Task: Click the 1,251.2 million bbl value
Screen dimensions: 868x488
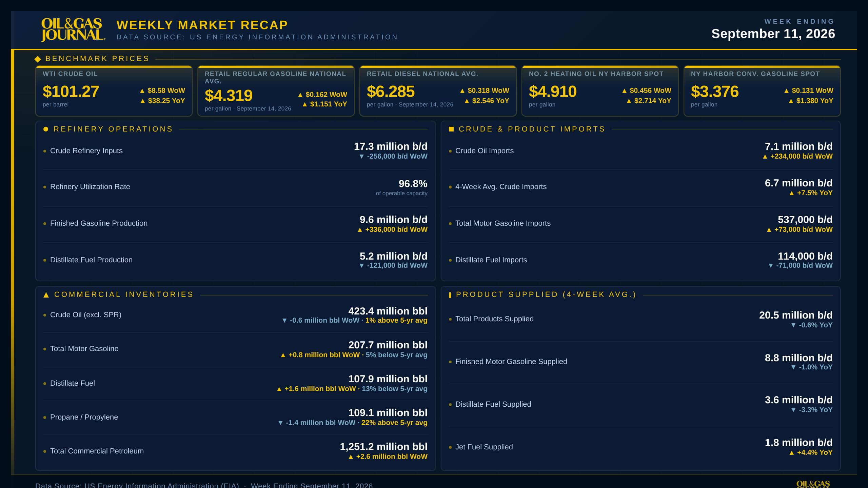Action: click(x=384, y=447)
